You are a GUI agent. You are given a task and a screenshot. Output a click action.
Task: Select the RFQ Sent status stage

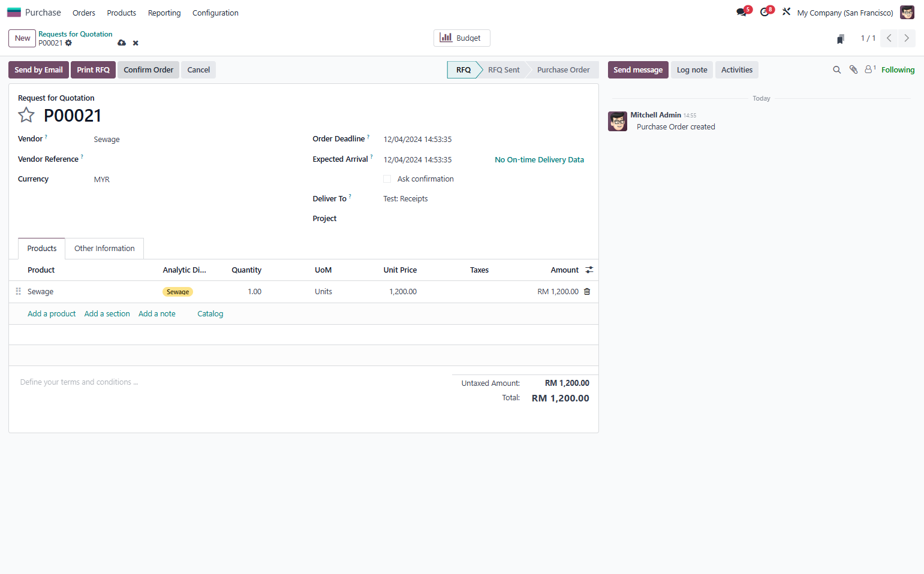504,70
